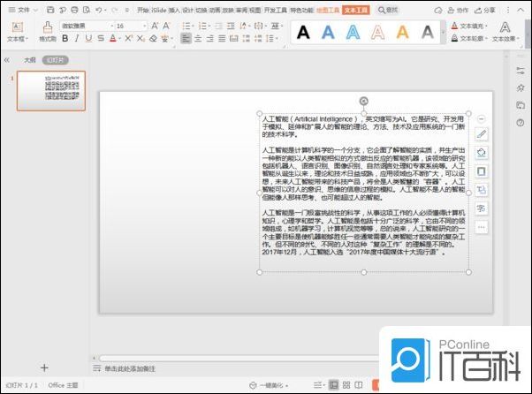Click the 分享 share button
Image resolution: width=532 pixels, height=394 pixels.
pyautogui.click(x=485, y=11)
